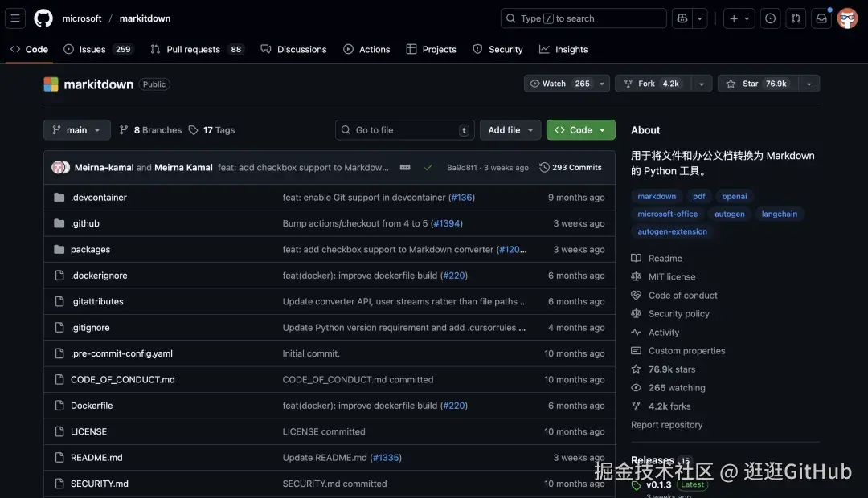Open the Actions tab
Viewport: 868px width, 498px height.
point(366,49)
